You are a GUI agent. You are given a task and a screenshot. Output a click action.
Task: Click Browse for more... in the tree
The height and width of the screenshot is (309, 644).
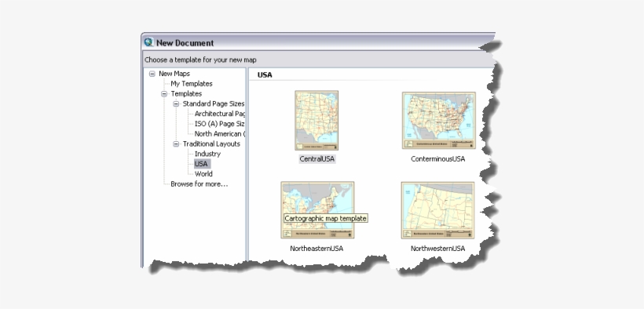tap(199, 184)
